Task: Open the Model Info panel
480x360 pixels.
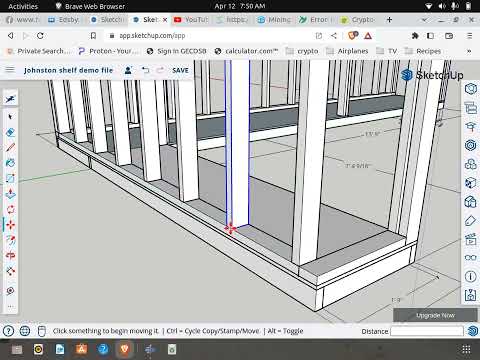Action: [x=471, y=276]
